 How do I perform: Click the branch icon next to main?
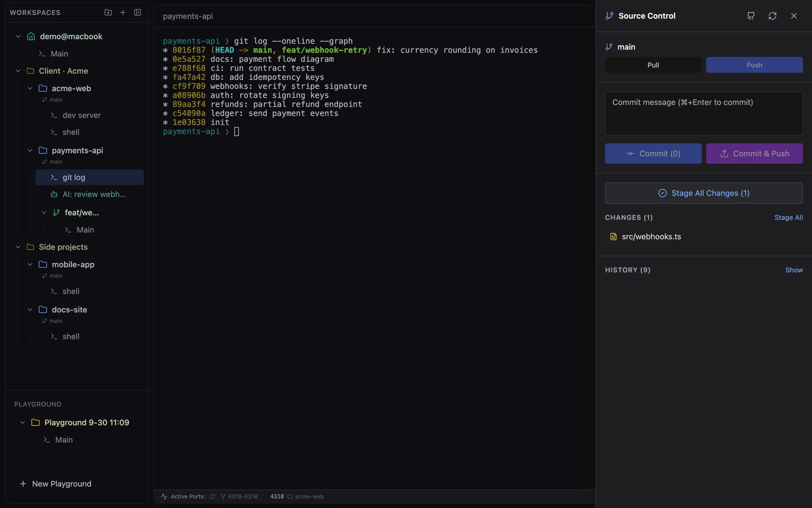609,47
